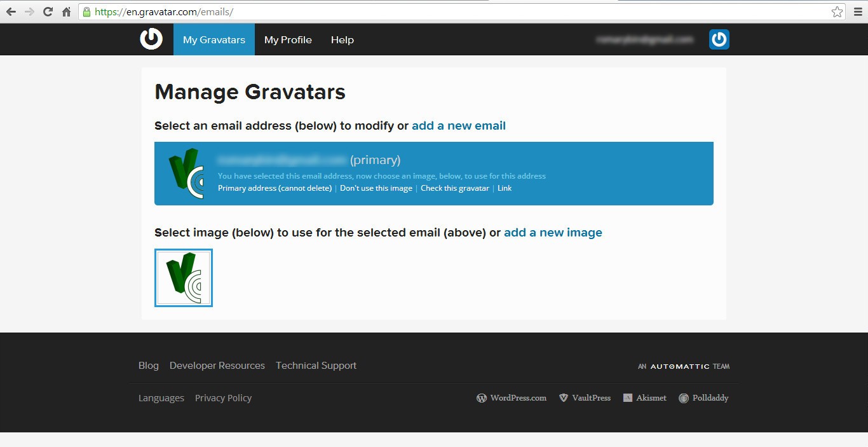Select the green V avatar thumbnail
The height and width of the screenshot is (447, 868).
pos(184,278)
